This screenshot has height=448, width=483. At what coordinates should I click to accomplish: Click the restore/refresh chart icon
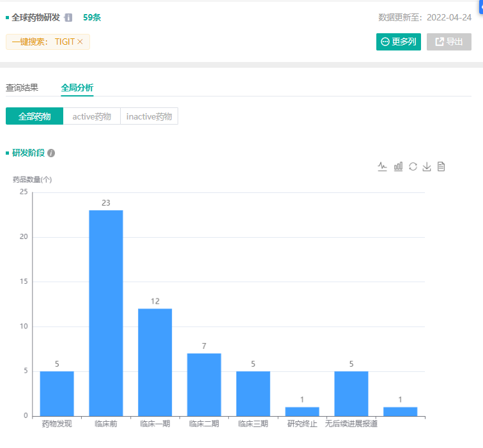413,166
